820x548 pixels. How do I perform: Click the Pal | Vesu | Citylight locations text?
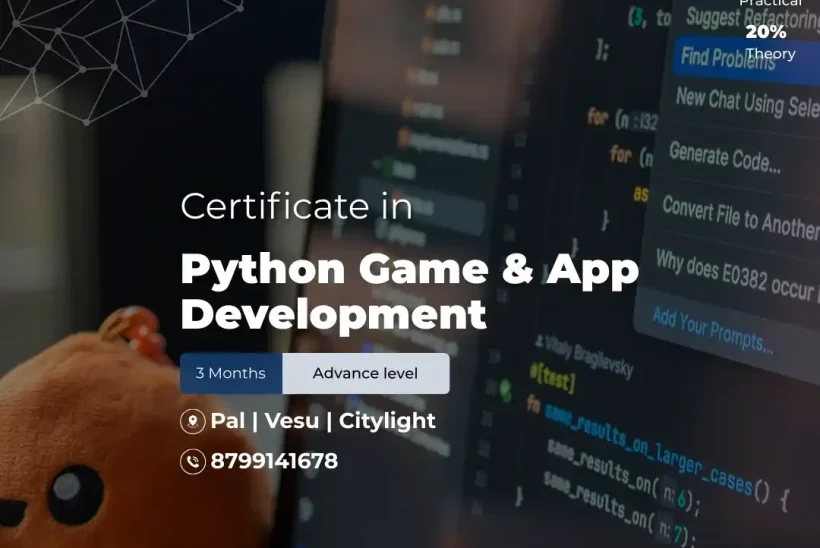pyautogui.click(x=323, y=421)
